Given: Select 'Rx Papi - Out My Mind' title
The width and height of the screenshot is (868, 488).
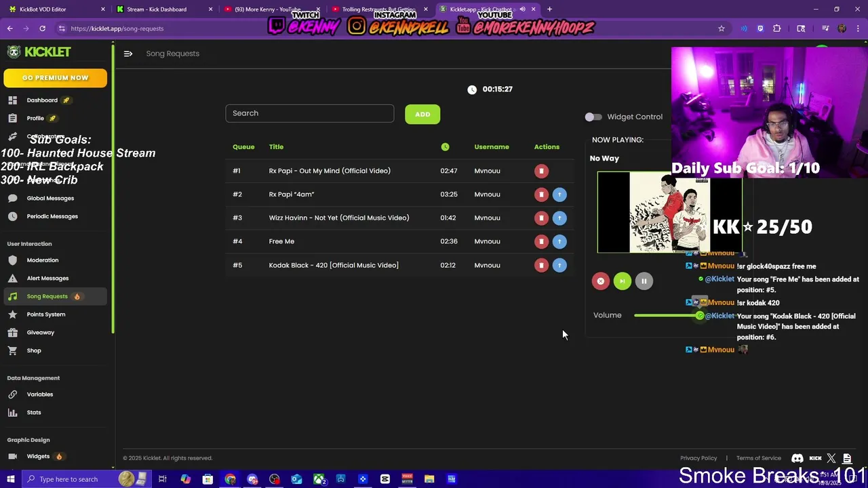Looking at the screenshot, I should [x=330, y=171].
